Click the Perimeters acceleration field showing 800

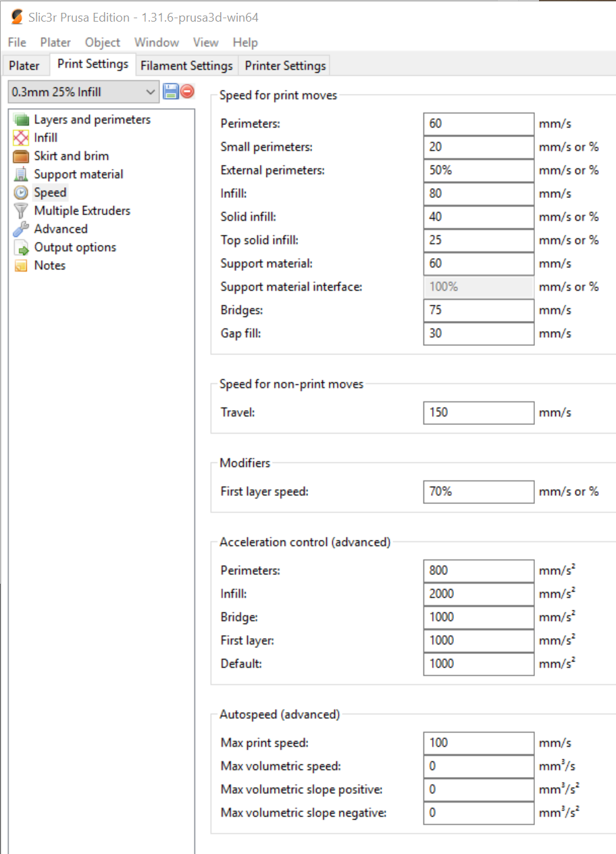[479, 570]
